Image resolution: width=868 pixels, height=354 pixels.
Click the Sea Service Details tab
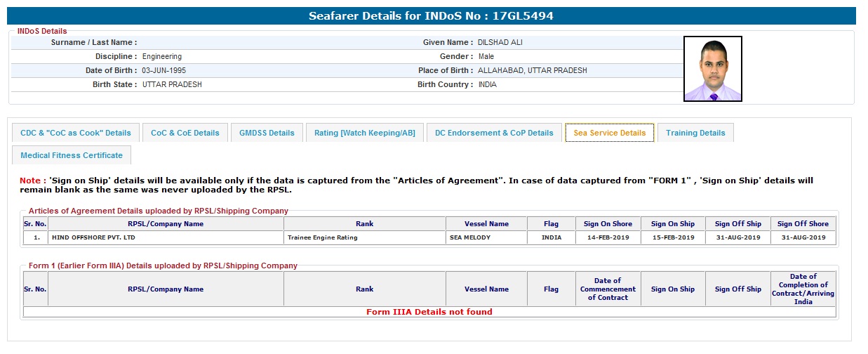[x=609, y=133]
